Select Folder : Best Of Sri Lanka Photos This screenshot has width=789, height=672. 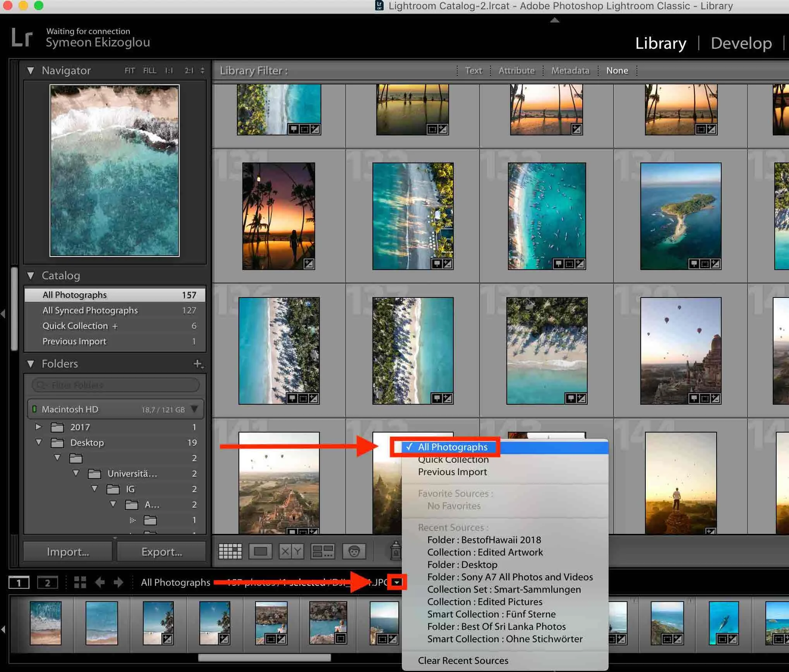click(x=505, y=627)
